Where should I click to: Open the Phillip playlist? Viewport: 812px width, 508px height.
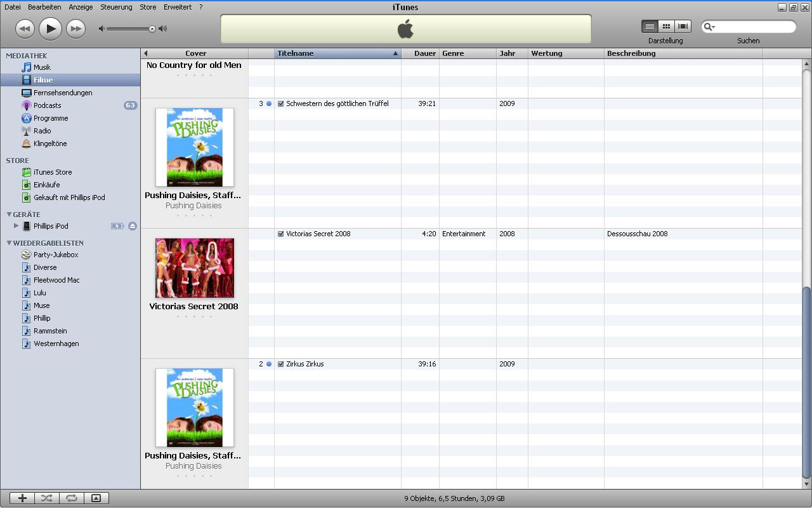[x=70, y=318]
